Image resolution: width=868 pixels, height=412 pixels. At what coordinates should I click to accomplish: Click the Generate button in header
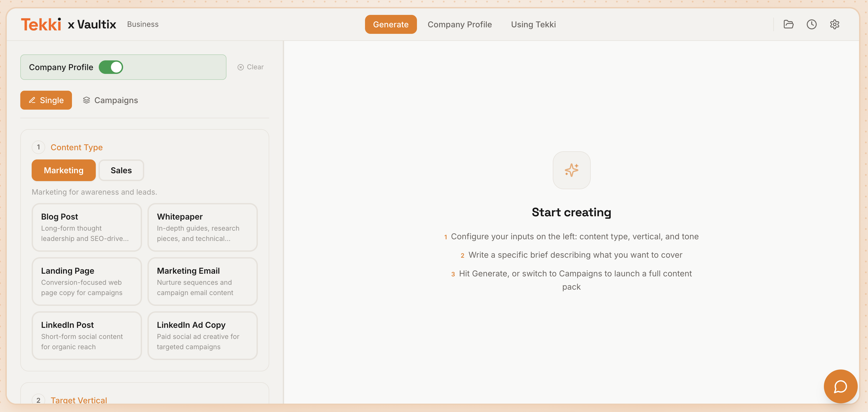pos(390,24)
